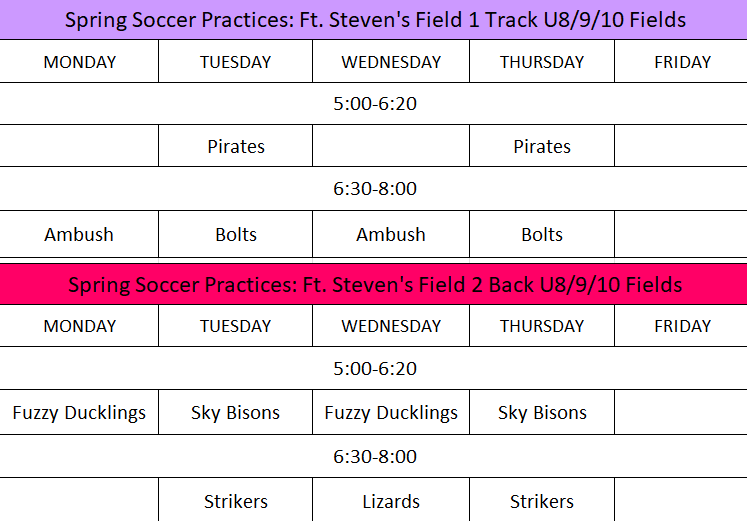The height and width of the screenshot is (521, 747).
Task: Click the Wednesday Fuzzy Ducklings cell
Action: click(x=391, y=412)
